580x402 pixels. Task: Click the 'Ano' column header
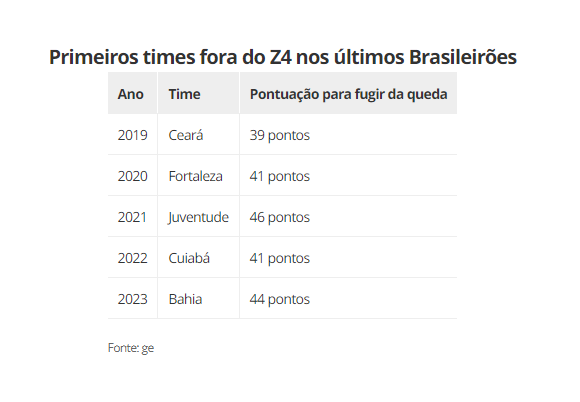point(131,94)
